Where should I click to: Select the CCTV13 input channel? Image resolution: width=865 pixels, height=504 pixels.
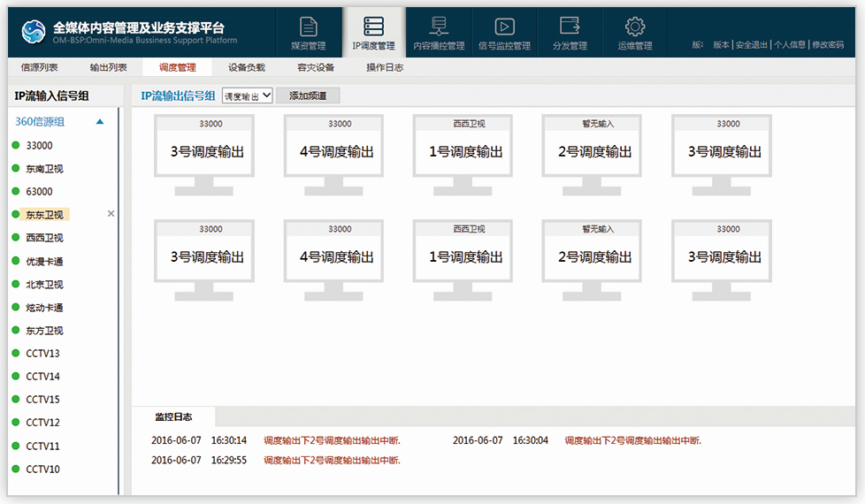(x=42, y=354)
